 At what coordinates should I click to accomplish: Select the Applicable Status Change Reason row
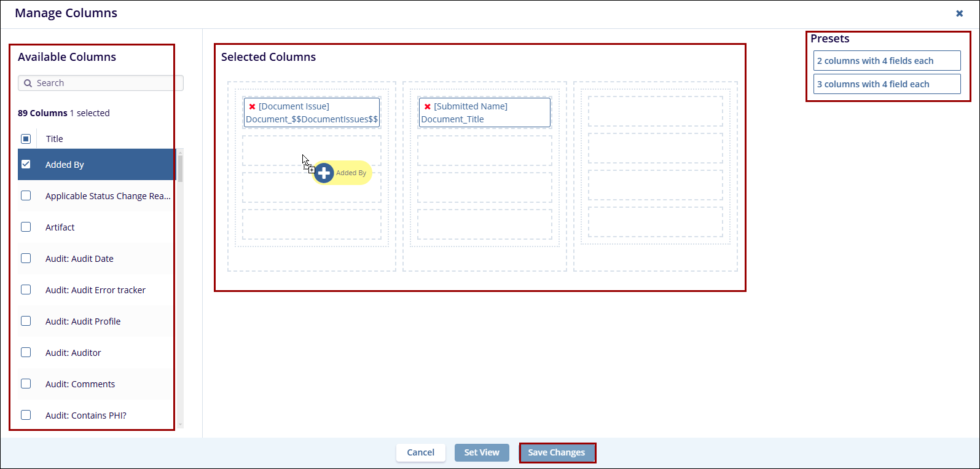point(108,196)
